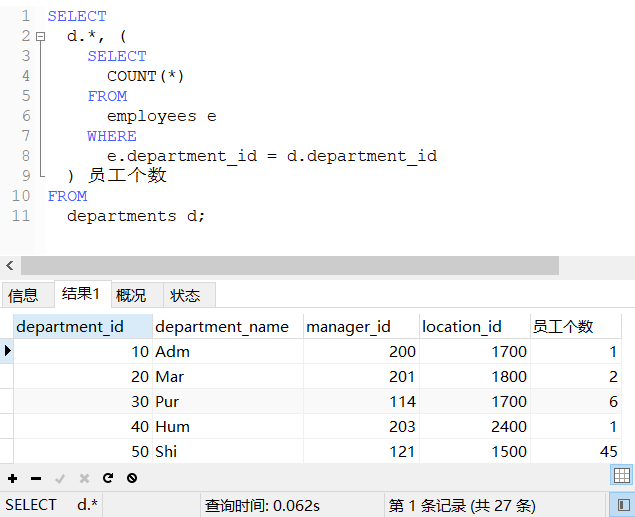The width and height of the screenshot is (635, 517).
Task: Switch to the 概况 tab
Action: (x=131, y=295)
